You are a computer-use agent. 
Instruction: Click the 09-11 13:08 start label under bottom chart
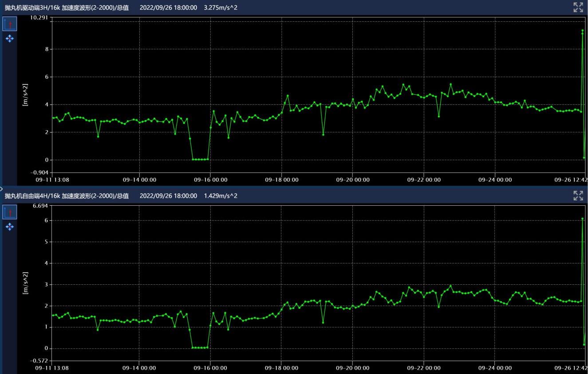pos(52,368)
